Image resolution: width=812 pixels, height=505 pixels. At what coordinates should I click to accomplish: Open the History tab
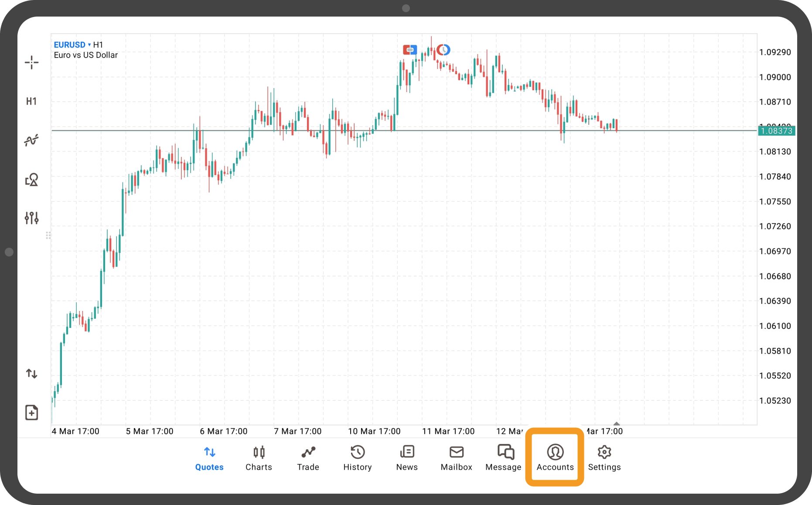pyautogui.click(x=358, y=458)
